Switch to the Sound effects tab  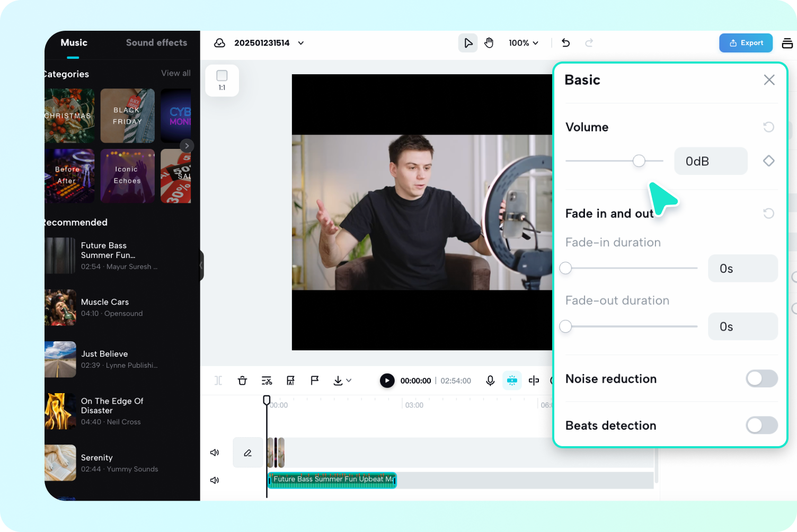coord(156,43)
